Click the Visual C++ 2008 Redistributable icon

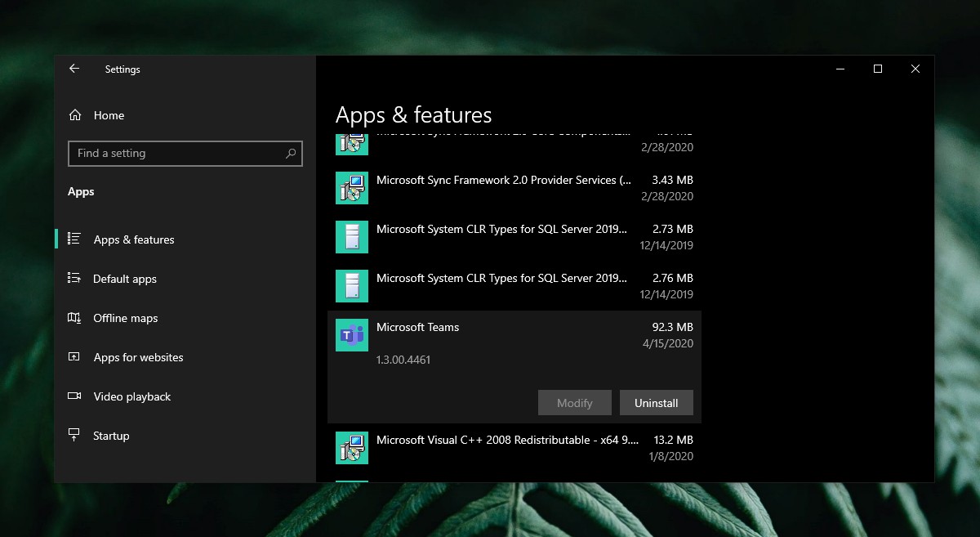(352, 448)
